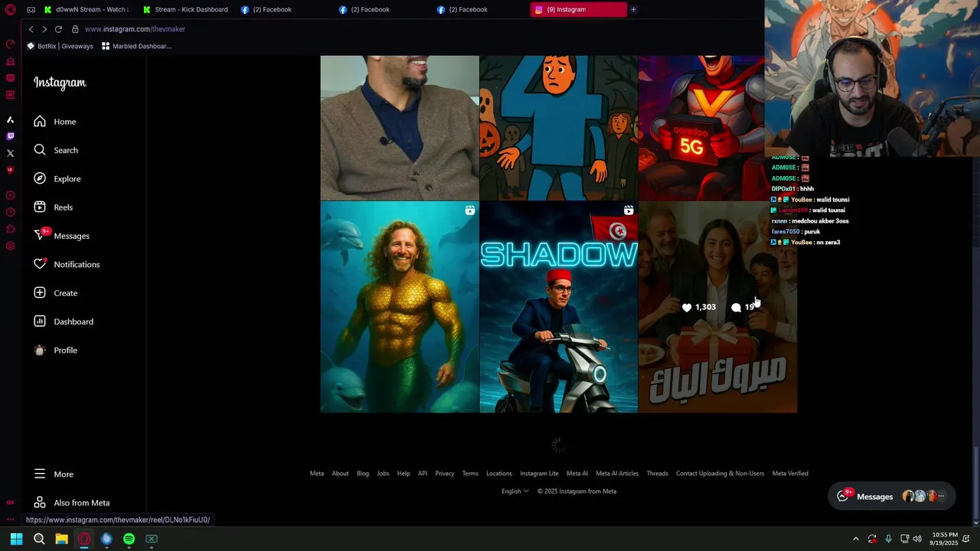This screenshot has width=980, height=551.
Task: Switch to Stream - Kick Dashboard tab
Action: point(185,10)
